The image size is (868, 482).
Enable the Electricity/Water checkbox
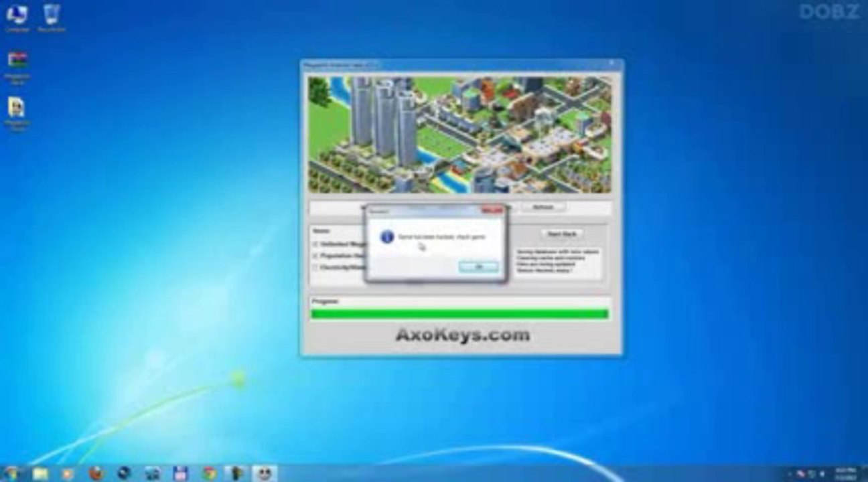pos(315,267)
